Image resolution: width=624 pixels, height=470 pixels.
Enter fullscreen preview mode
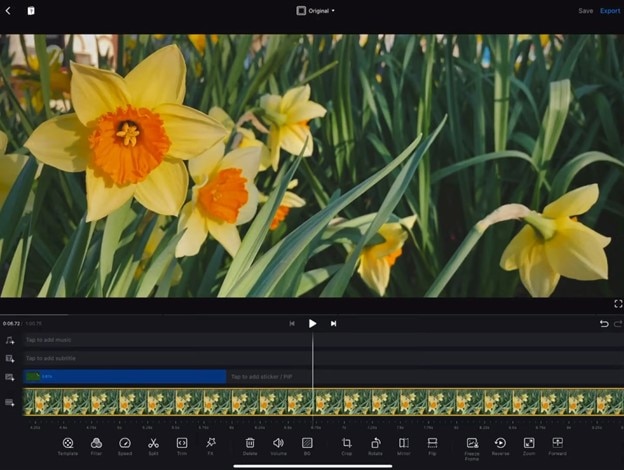618,304
